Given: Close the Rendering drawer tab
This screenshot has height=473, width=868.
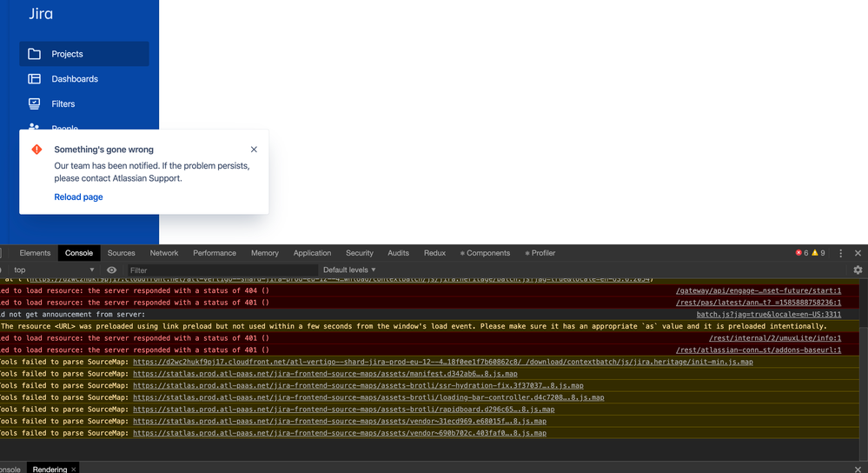Looking at the screenshot, I should pos(74,470).
